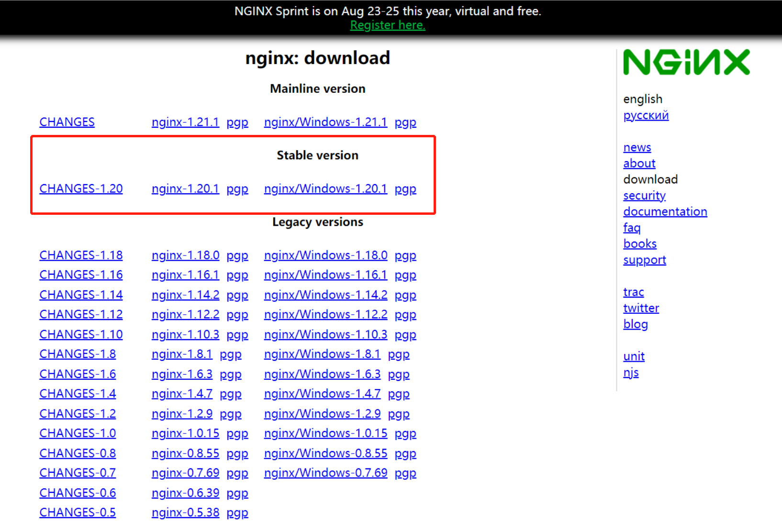Image resolution: width=782 pixels, height=532 pixels.
Task: Open the pgp signature for Windows-1.20.1
Action: pyautogui.click(x=405, y=188)
